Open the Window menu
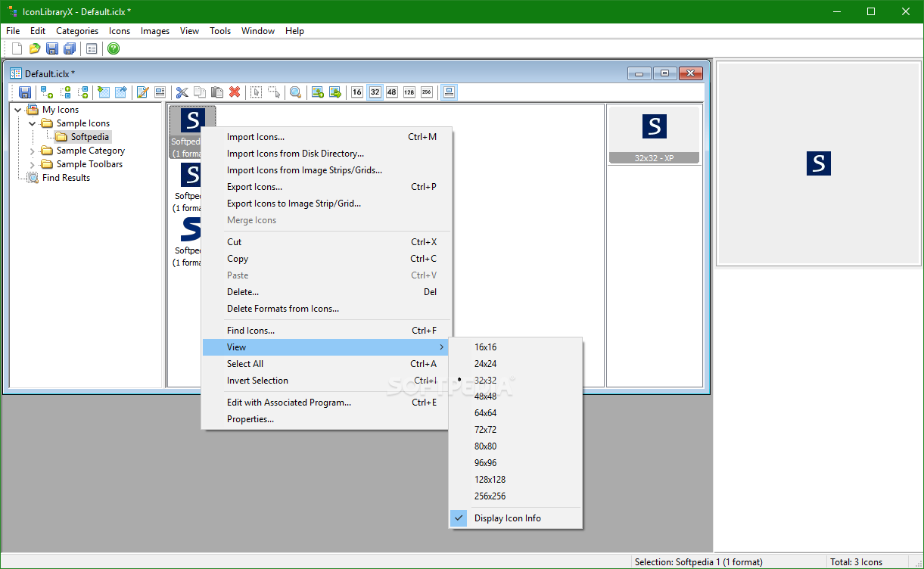This screenshot has width=924, height=569. (x=258, y=31)
